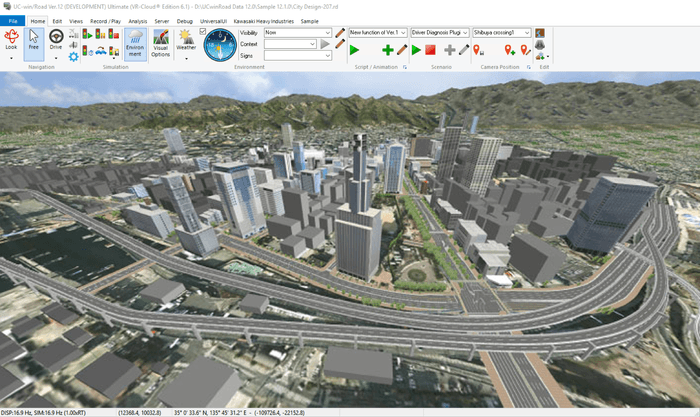Open the File menu

[x=13, y=20]
